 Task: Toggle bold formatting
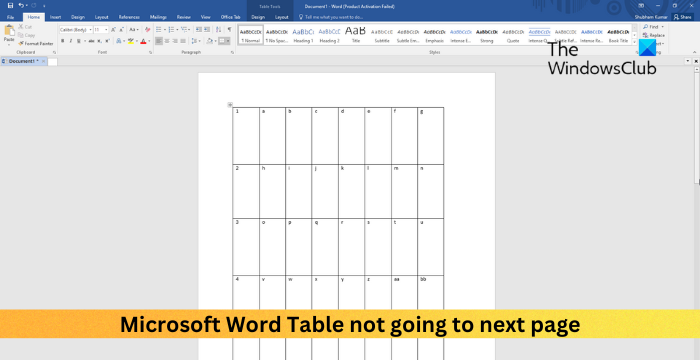(62, 41)
